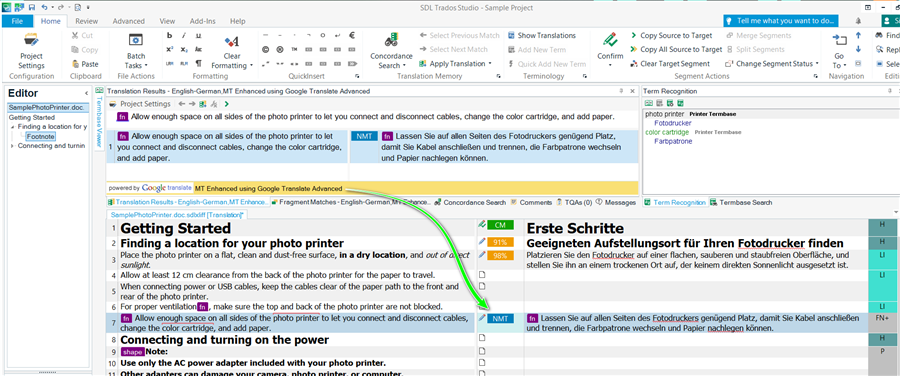
Task: Click Show Translations in Terminology group
Action: click(541, 36)
